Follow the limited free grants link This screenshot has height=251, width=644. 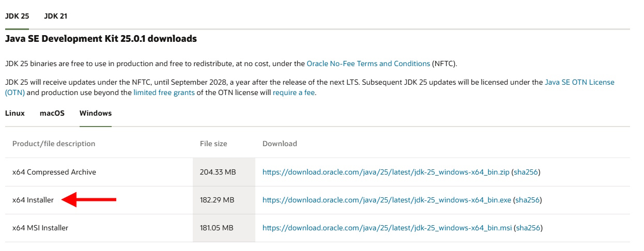(x=164, y=93)
